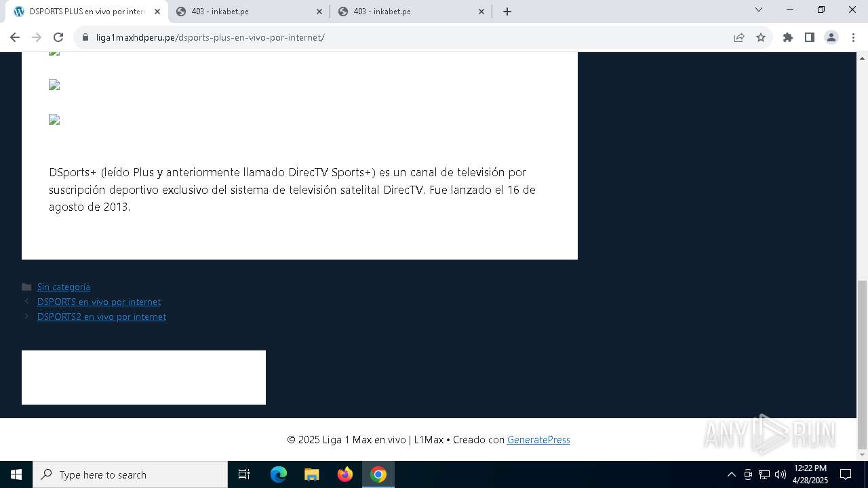Open Task View on the taskbar
Image resolution: width=868 pixels, height=488 pixels.
click(x=244, y=474)
